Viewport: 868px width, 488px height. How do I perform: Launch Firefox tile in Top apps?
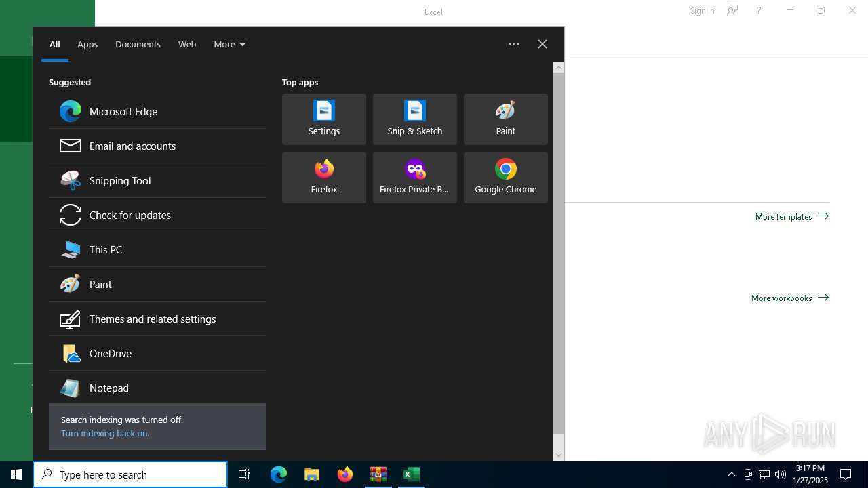tap(324, 178)
